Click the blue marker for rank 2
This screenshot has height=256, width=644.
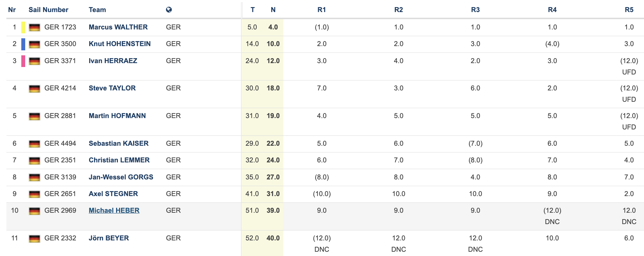[23, 44]
